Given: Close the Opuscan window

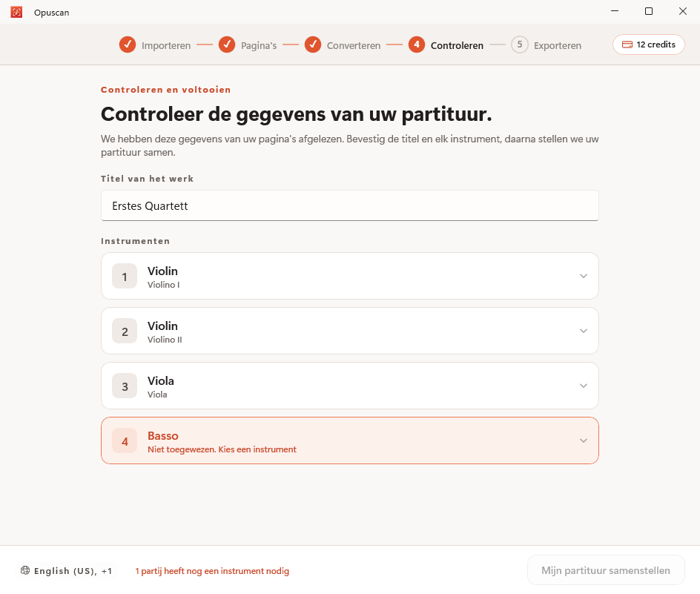Looking at the screenshot, I should (683, 11).
